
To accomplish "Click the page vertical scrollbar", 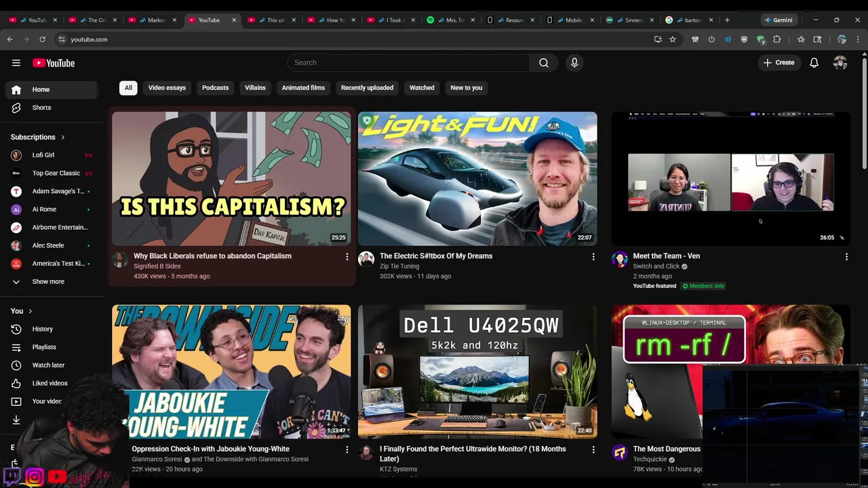I will pos(864,115).
